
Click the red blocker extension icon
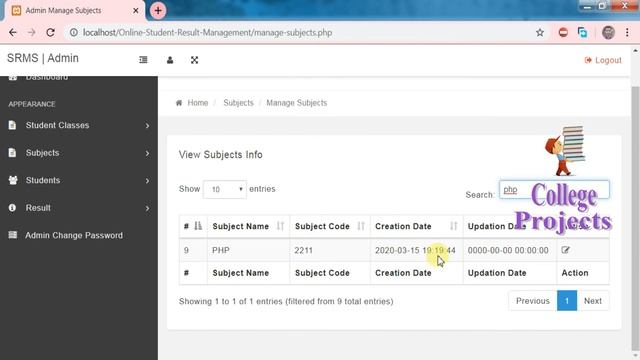click(x=563, y=32)
